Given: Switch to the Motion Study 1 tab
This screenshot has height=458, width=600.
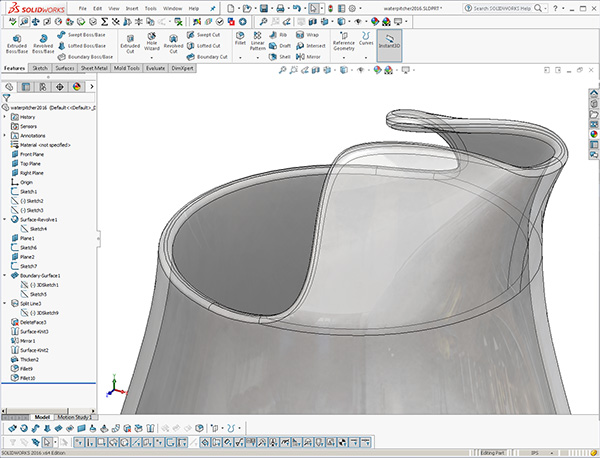Looking at the screenshot, I should pos(75,417).
